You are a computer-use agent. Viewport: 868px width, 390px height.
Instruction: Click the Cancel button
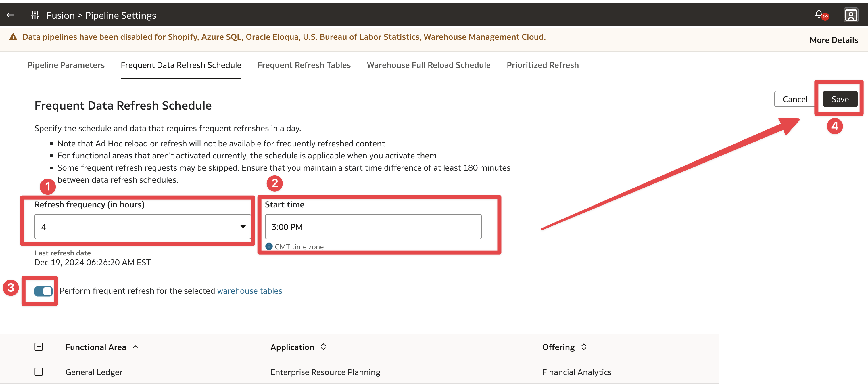click(795, 99)
